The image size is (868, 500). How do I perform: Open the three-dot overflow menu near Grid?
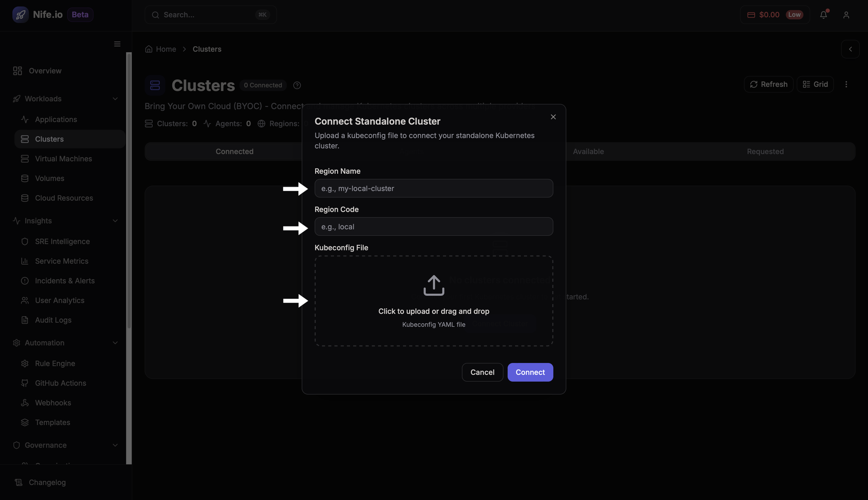click(x=846, y=84)
